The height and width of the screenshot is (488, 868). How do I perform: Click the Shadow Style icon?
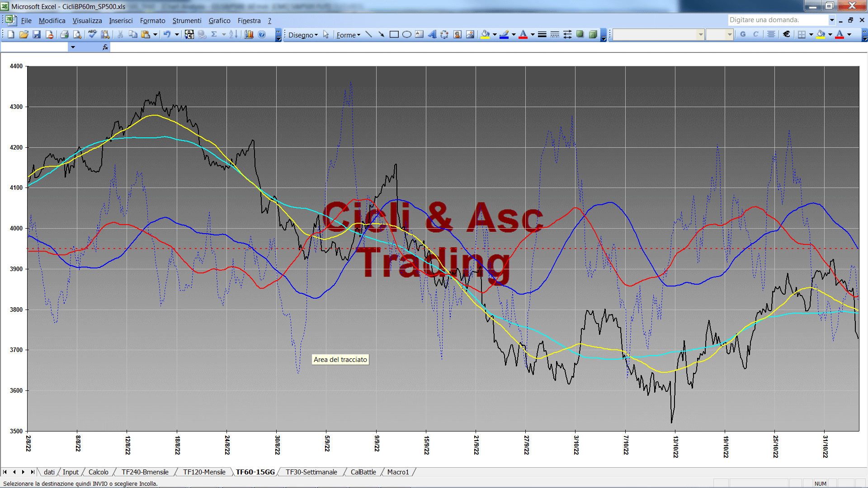[580, 34]
